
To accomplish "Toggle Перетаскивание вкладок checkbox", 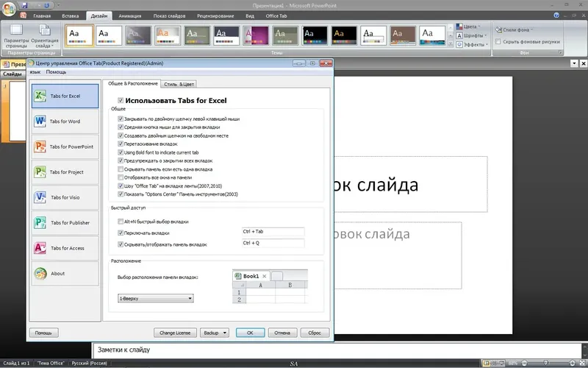I will pos(121,144).
